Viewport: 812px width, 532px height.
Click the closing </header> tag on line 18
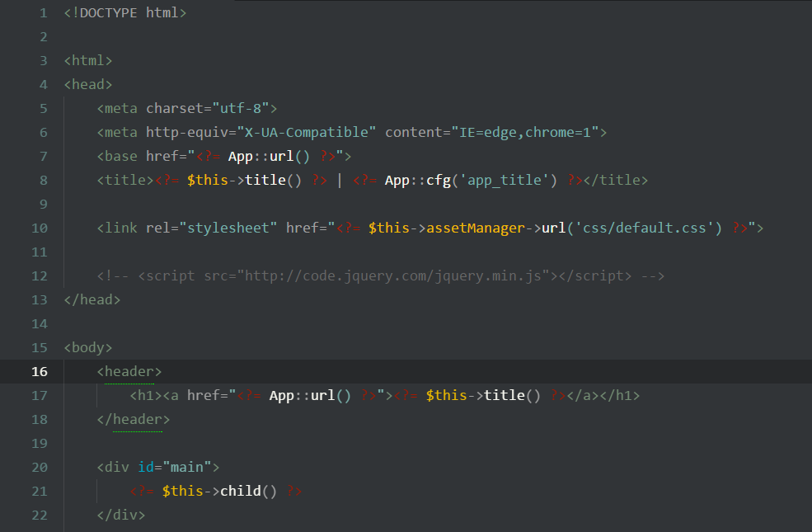click(x=134, y=420)
